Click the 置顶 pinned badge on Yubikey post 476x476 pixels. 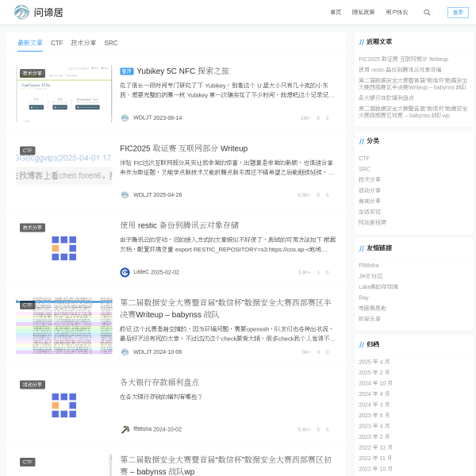(x=127, y=71)
